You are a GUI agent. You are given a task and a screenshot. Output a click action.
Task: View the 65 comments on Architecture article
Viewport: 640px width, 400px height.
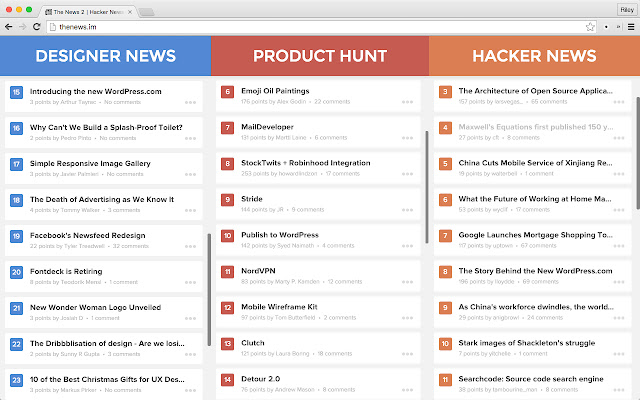coord(548,102)
